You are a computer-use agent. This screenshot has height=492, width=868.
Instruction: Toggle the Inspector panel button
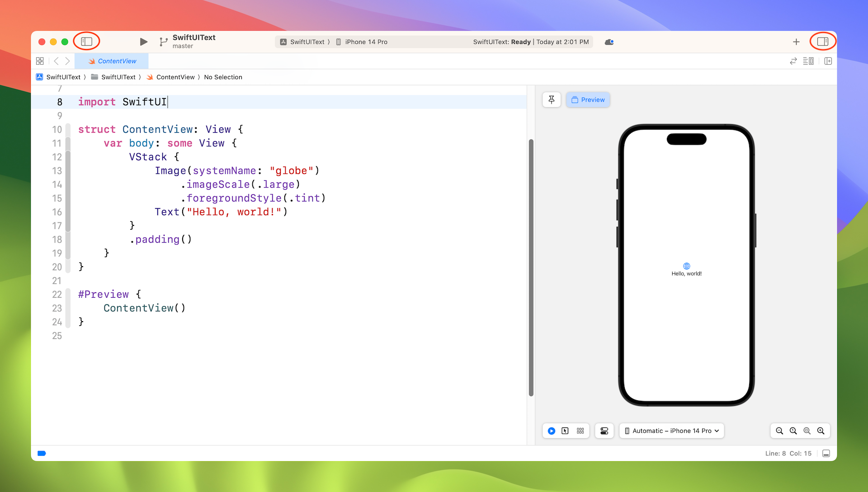823,42
